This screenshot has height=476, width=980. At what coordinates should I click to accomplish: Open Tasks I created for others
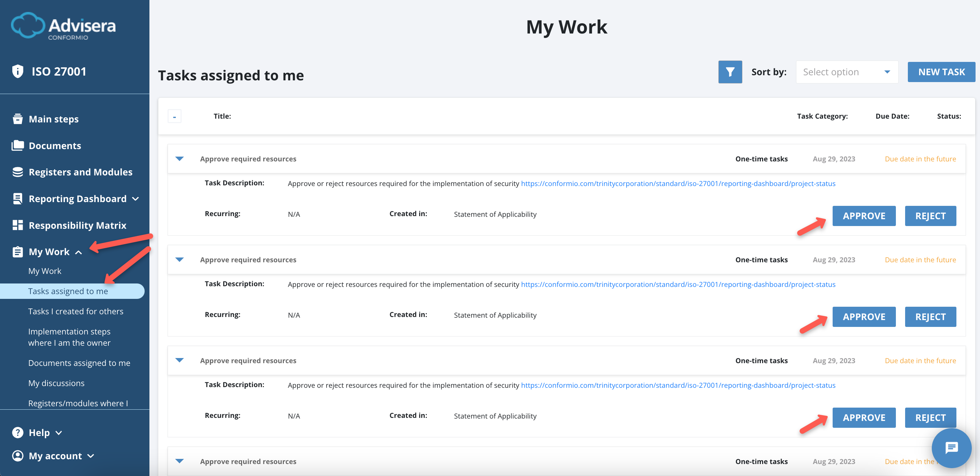pyautogui.click(x=76, y=311)
